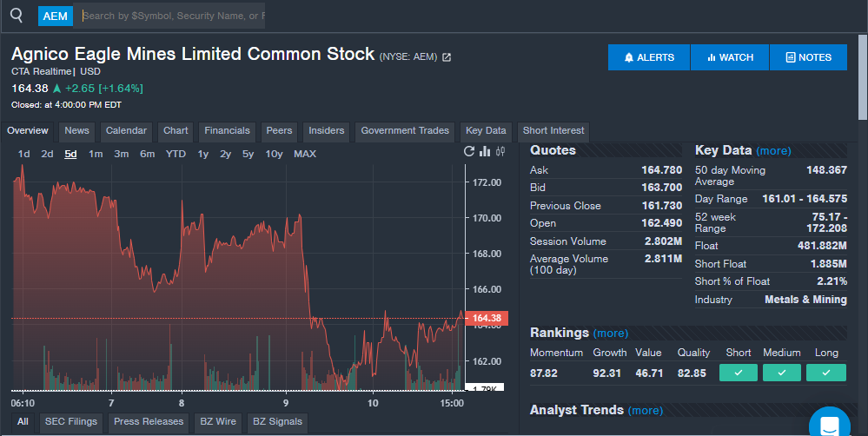This screenshot has height=436, width=868.
Task: Open Notes for this stock
Action: tap(808, 57)
